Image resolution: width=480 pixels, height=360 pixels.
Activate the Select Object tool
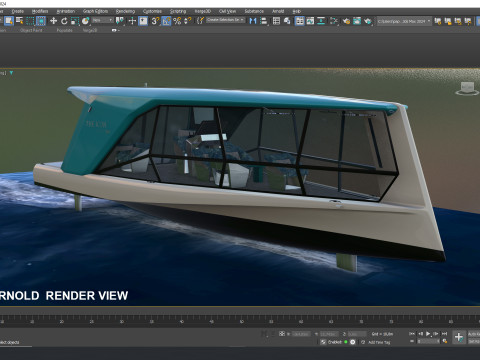click(9, 21)
